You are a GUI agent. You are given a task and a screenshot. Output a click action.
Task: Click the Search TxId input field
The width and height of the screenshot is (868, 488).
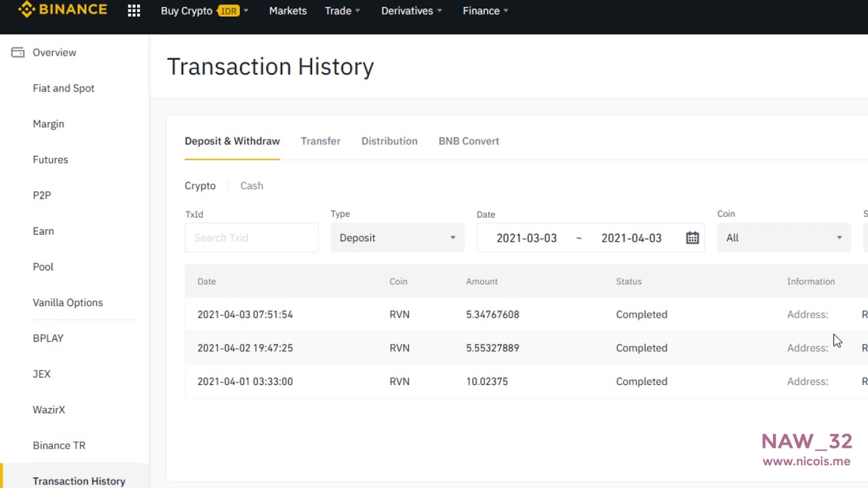[x=252, y=238]
